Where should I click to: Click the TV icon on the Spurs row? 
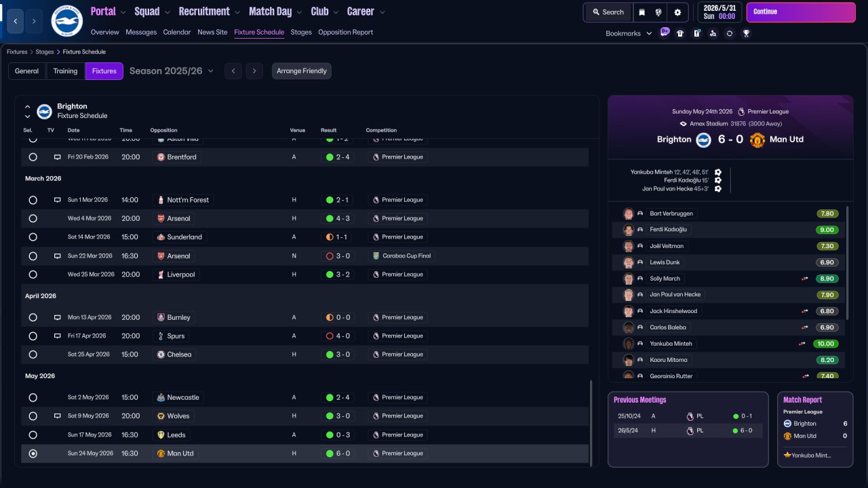[x=58, y=336]
